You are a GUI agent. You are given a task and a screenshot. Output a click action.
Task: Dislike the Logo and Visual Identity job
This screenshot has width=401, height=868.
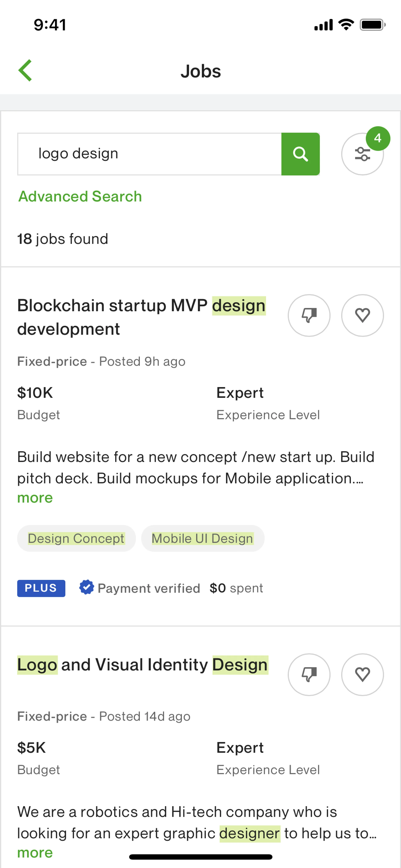309,674
